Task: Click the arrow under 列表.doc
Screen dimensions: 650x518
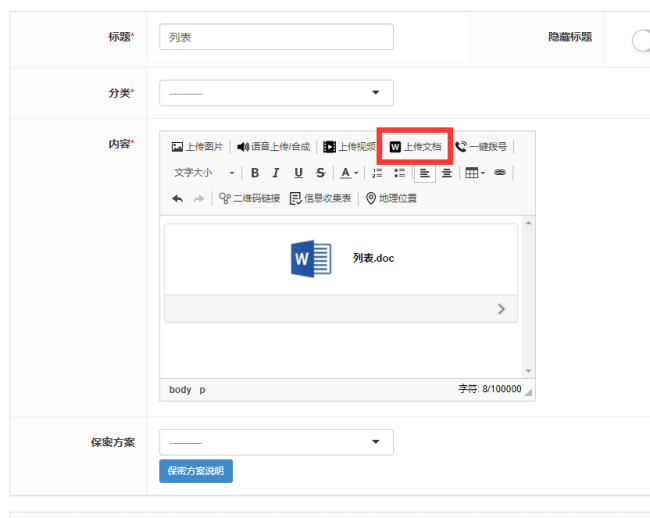Action: 501,309
